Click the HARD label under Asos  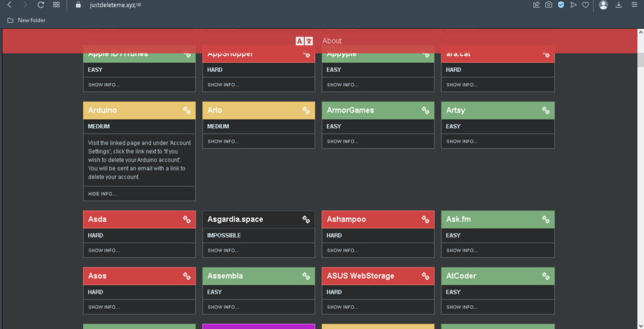[x=96, y=293]
